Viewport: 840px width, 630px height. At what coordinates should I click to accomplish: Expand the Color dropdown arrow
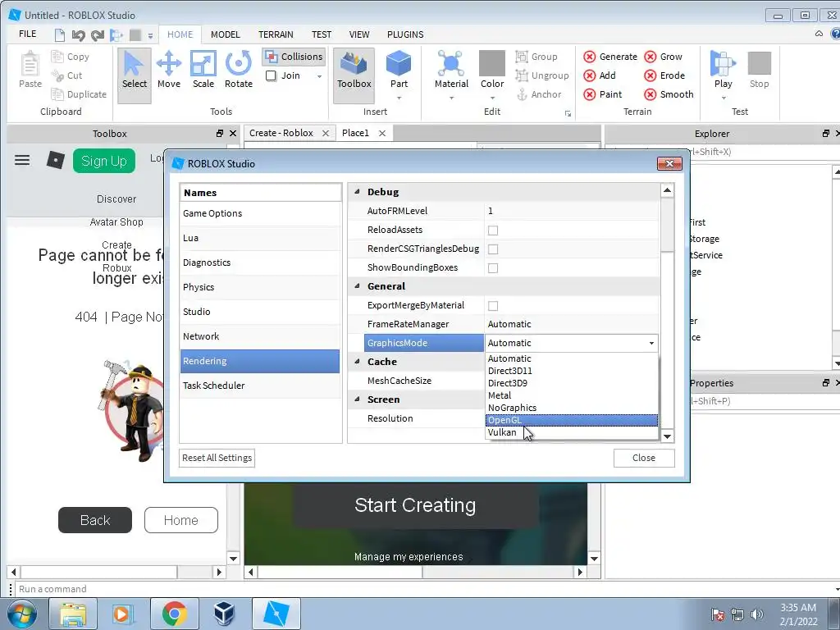click(x=492, y=98)
